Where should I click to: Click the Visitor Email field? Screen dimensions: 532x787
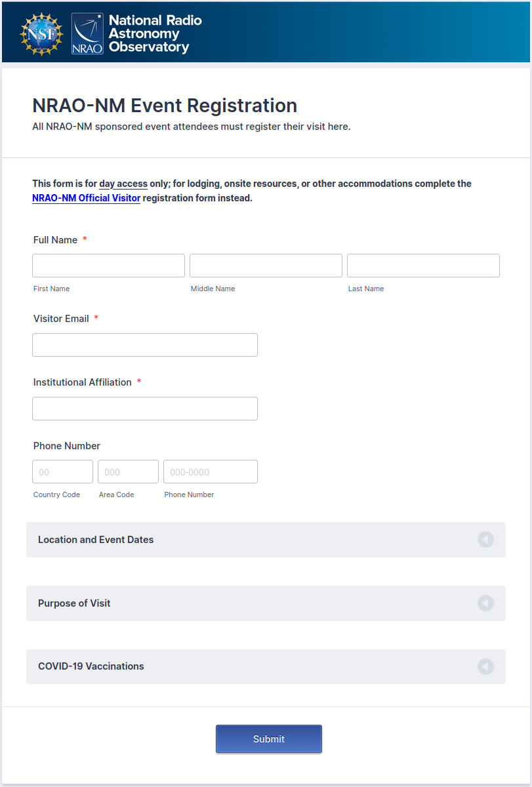tap(145, 345)
